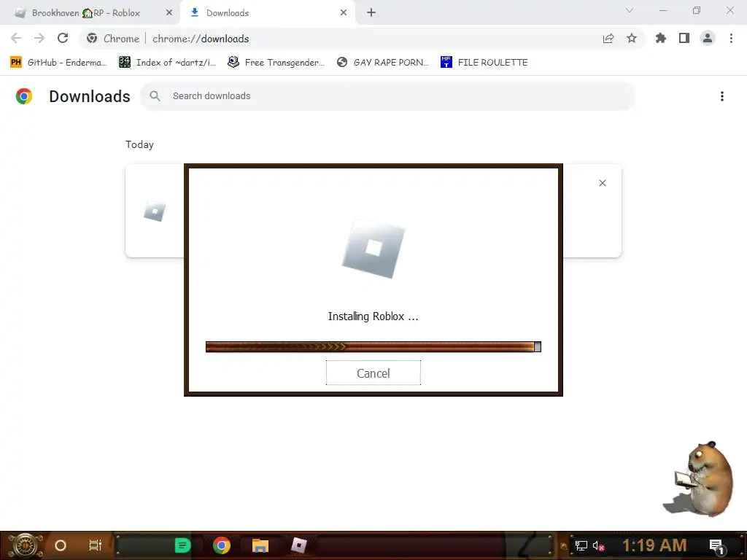Open the Chrome profile avatar menu
The width and height of the screenshot is (747, 560).
708,38
